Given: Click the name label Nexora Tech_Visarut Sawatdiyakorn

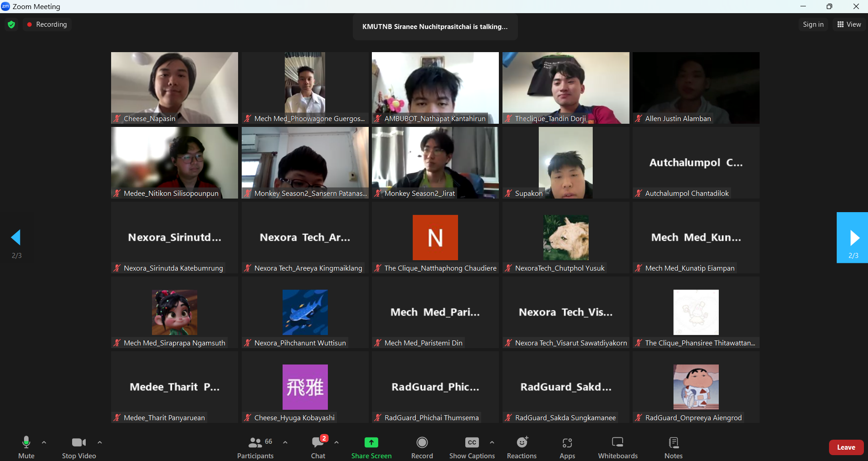Looking at the screenshot, I should coord(571,343).
